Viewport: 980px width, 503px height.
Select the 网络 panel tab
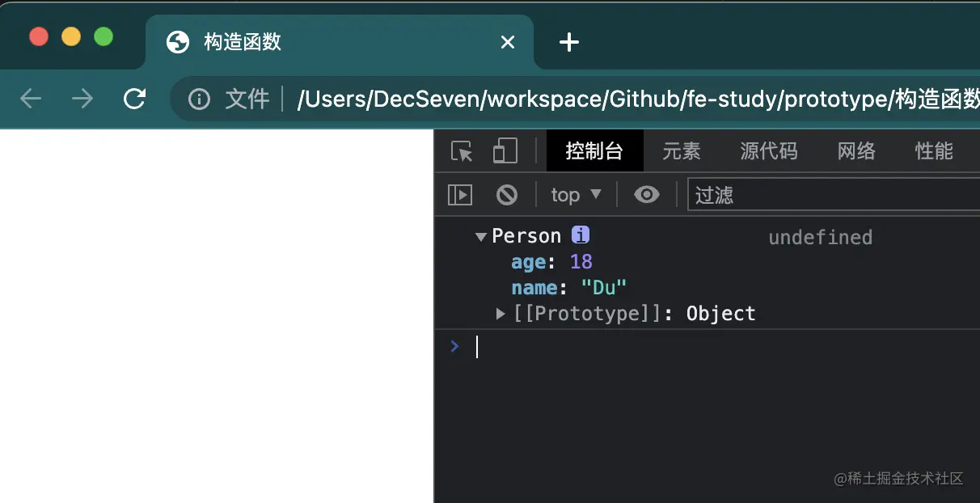point(856,151)
